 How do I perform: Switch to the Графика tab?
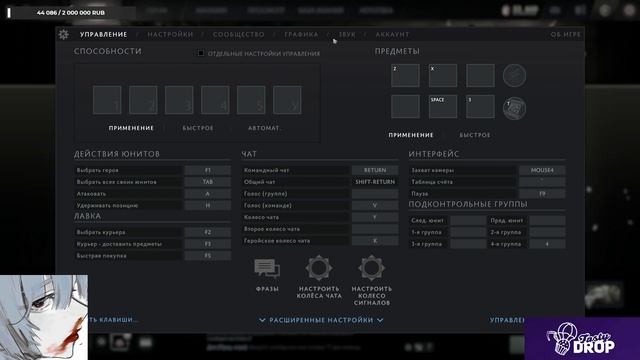301,35
